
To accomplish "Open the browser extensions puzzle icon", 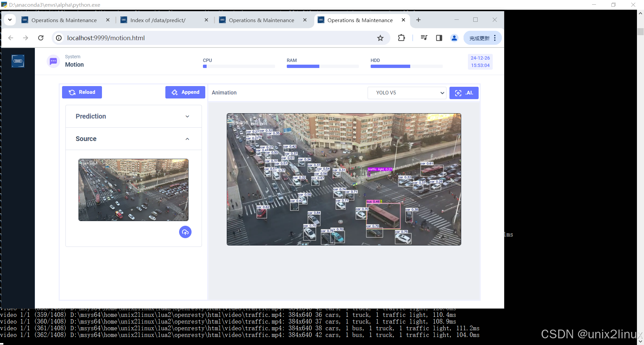I will 401,38.
